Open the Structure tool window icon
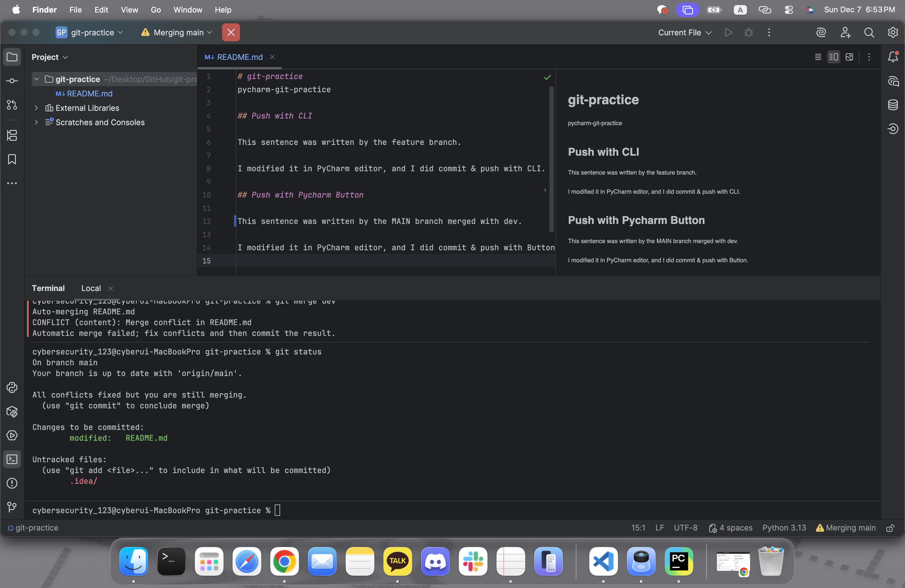The width and height of the screenshot is (905, 588). pos(12,135)
